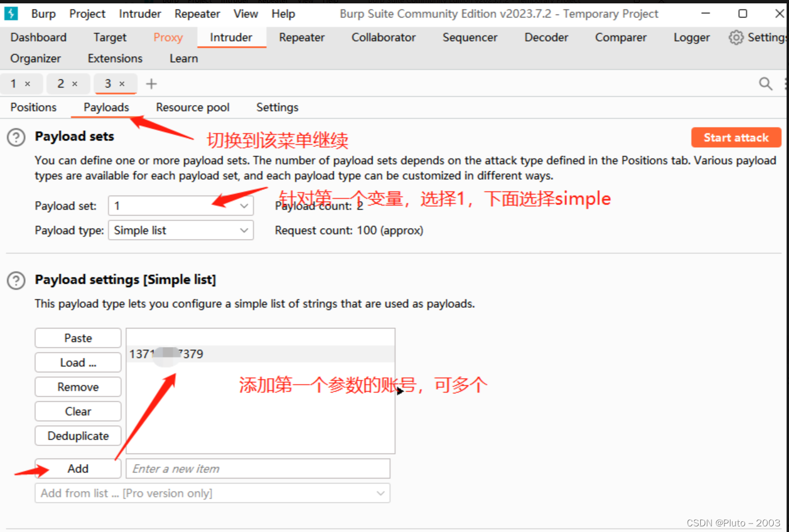Viewport: 789px width, 532px height.
Task: Close Intruder tab 2
Action: [75, 84]
